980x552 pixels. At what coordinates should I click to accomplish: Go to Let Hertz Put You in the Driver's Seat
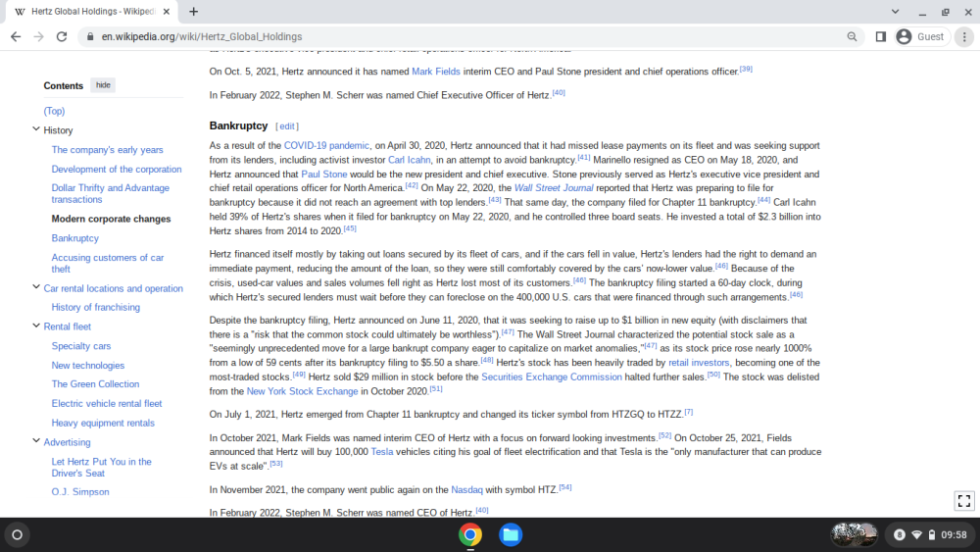[x=101, y=467]
